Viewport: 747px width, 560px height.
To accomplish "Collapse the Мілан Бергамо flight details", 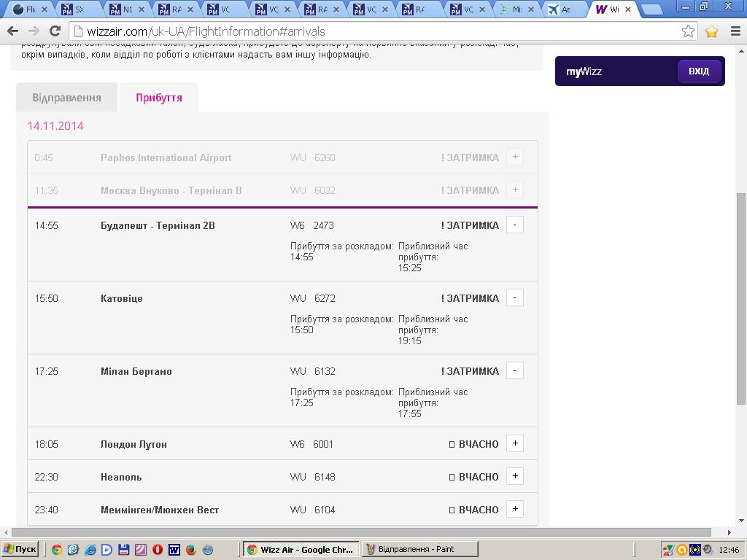I will tap(514, 371).
